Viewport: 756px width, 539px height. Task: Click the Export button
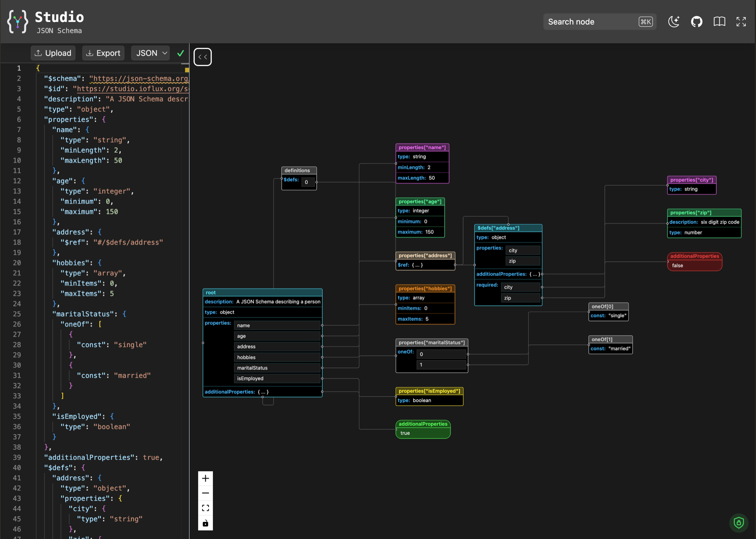coord(103,53)
